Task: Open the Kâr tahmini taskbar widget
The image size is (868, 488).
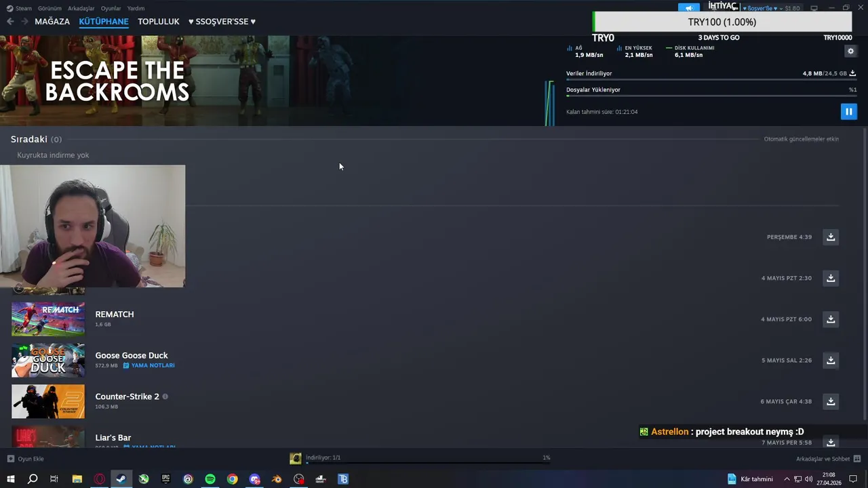Action: tap(750, 479)
